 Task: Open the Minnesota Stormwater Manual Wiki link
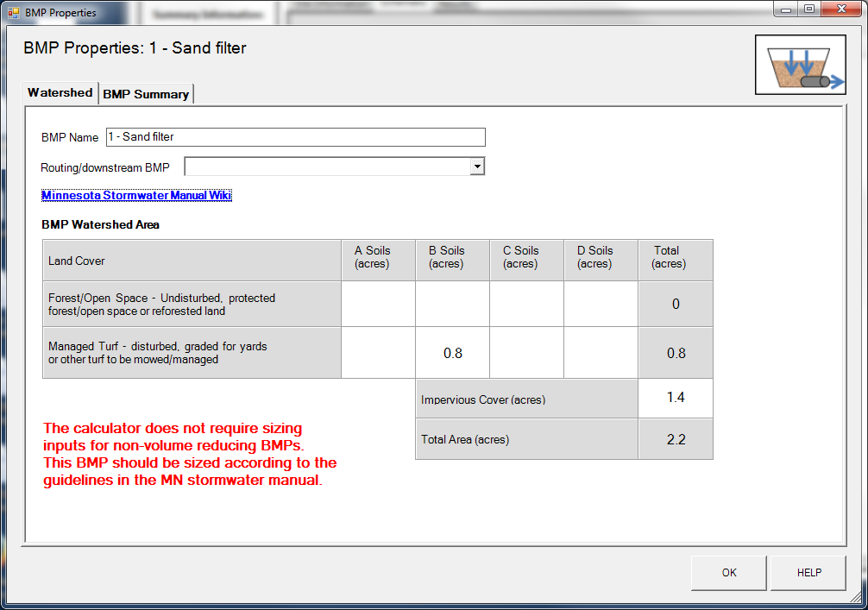pyautogui.click(x=136, y=195)
